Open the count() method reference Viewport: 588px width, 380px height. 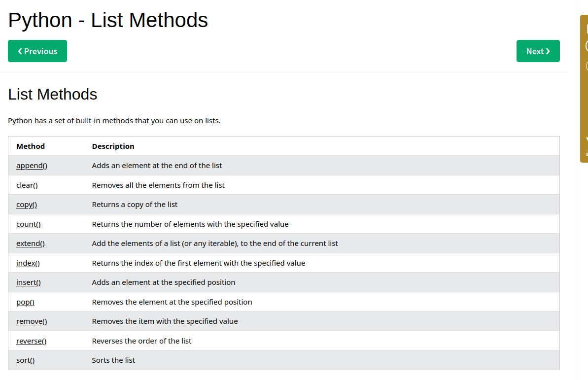click(x=29, y=224)
